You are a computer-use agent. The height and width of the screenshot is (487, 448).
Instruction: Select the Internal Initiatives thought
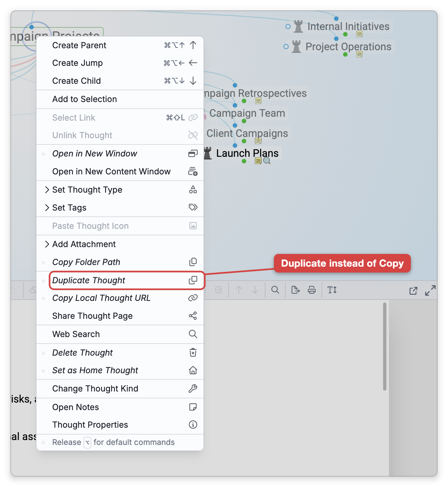pyautogui.click(x=348, y=26)
